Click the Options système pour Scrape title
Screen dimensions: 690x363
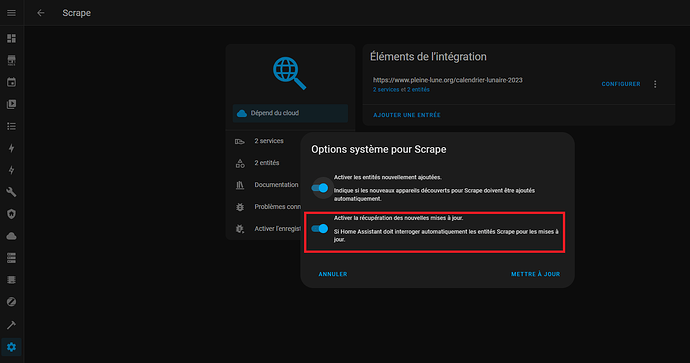point(378,150)
